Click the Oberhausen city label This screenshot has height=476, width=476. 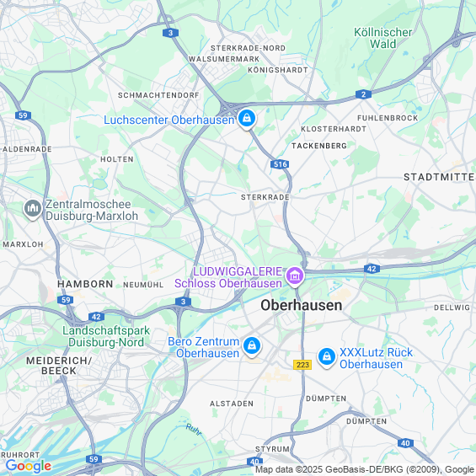tap(301, 305)
